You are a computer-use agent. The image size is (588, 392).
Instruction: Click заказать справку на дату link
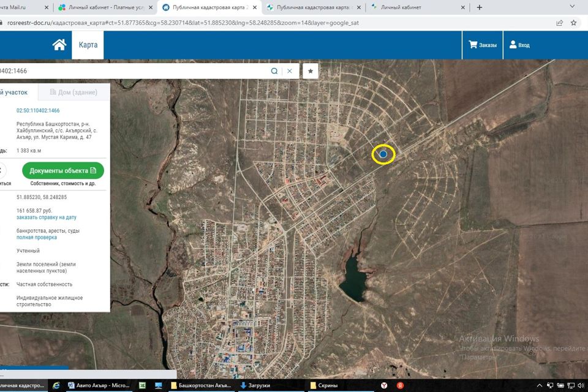tap(47, 217)
